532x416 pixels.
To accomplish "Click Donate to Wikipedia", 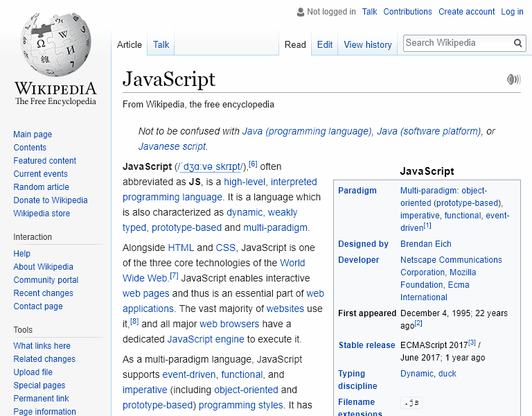I will coord(50,200).
